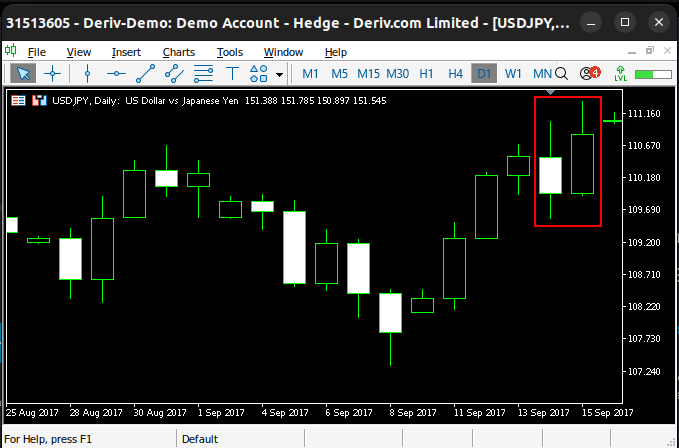679x448 pixels.
Task: Click the Default profile in status bar
Action: point(200,439)
